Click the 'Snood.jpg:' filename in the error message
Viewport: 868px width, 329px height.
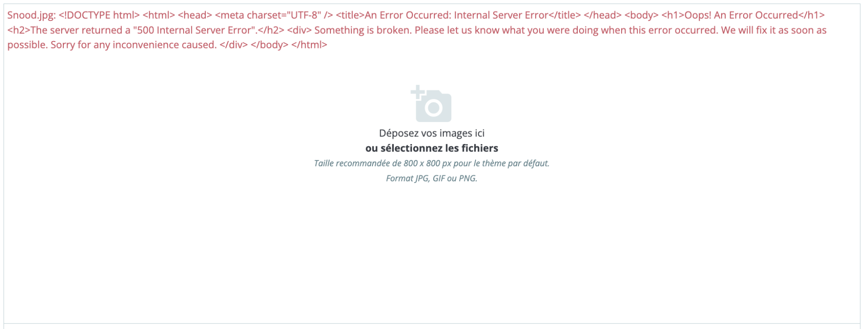(x=32, y=15)
